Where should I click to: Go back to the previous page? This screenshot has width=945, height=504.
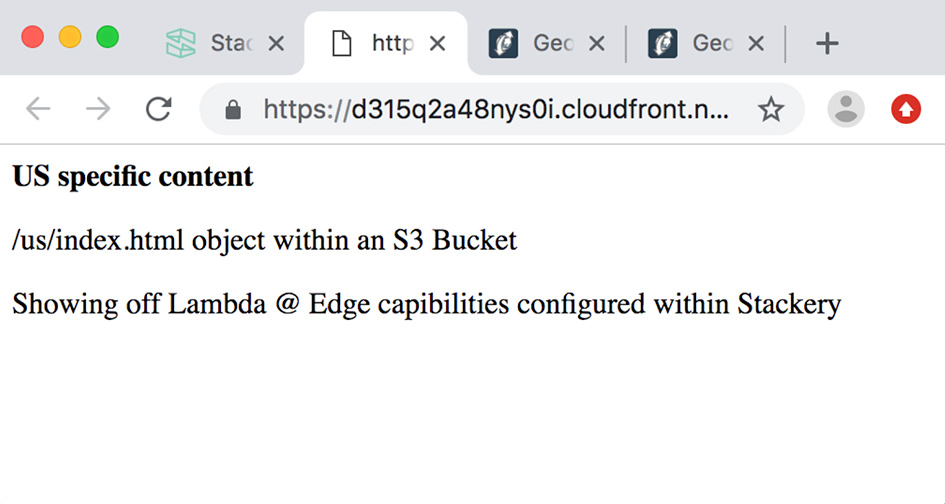(38, 109)
